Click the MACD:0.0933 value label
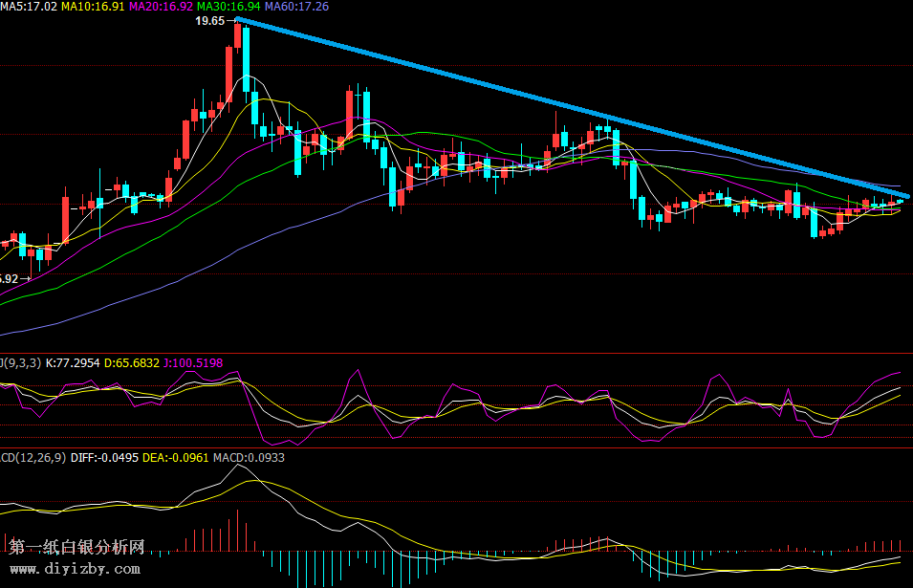The width and height of the screenshot is (913, 588). [x=249, y=458]
